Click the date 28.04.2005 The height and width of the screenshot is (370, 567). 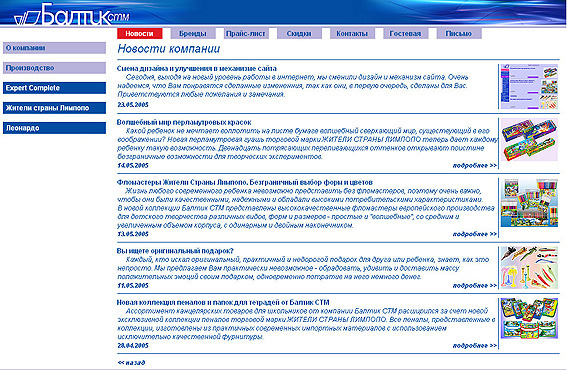pyautogui.click(x=133, y=345)
